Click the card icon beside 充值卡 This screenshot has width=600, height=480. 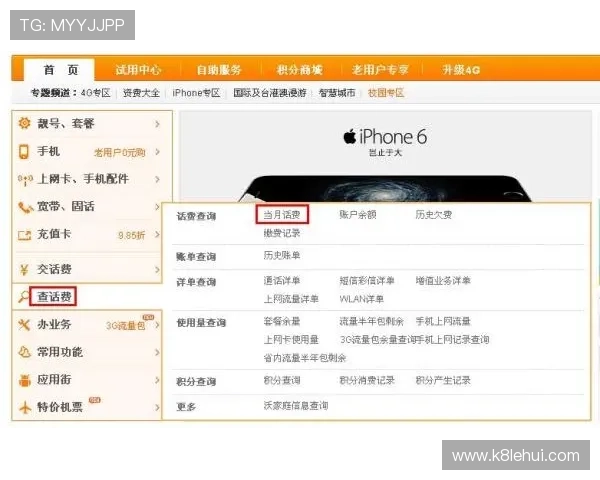click(x=24, y=235)
